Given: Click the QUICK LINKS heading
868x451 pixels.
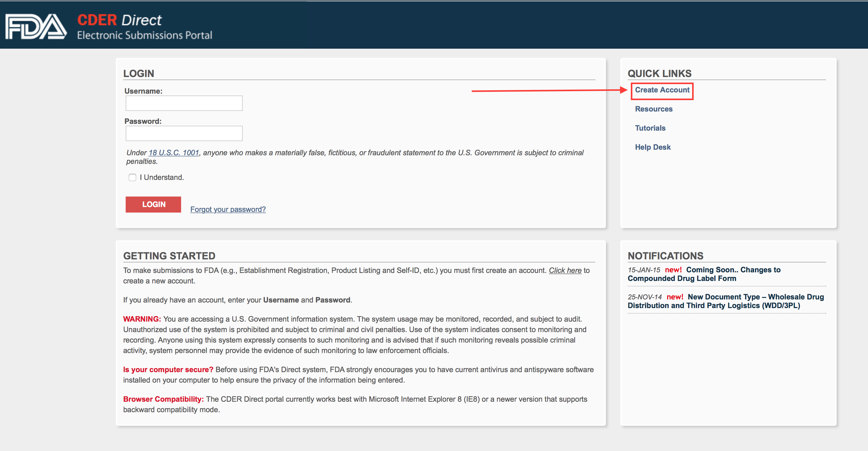Looking at the screenshot, I should pos(659,74).
